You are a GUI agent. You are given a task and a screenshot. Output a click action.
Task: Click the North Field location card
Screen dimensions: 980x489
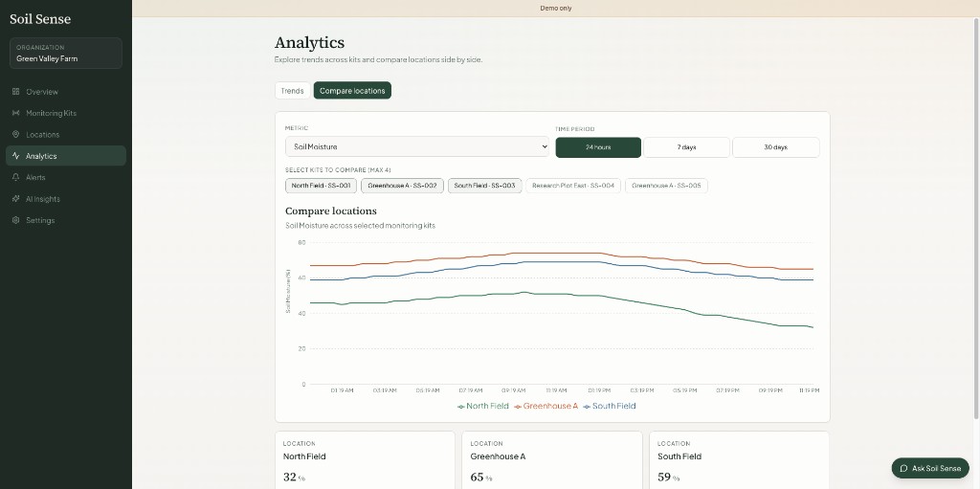click(x=365, y=460)
